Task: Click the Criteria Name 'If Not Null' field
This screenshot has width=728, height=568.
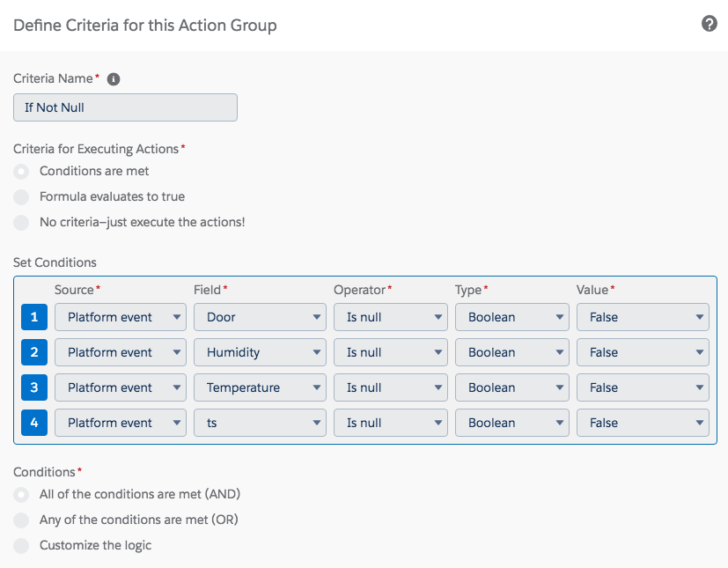Action: point(125,107)
